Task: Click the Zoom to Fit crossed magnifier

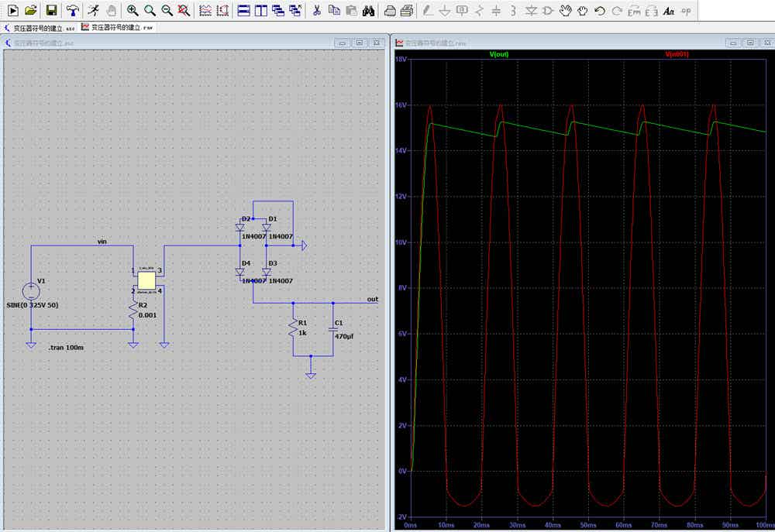Action: click(184, 10)
